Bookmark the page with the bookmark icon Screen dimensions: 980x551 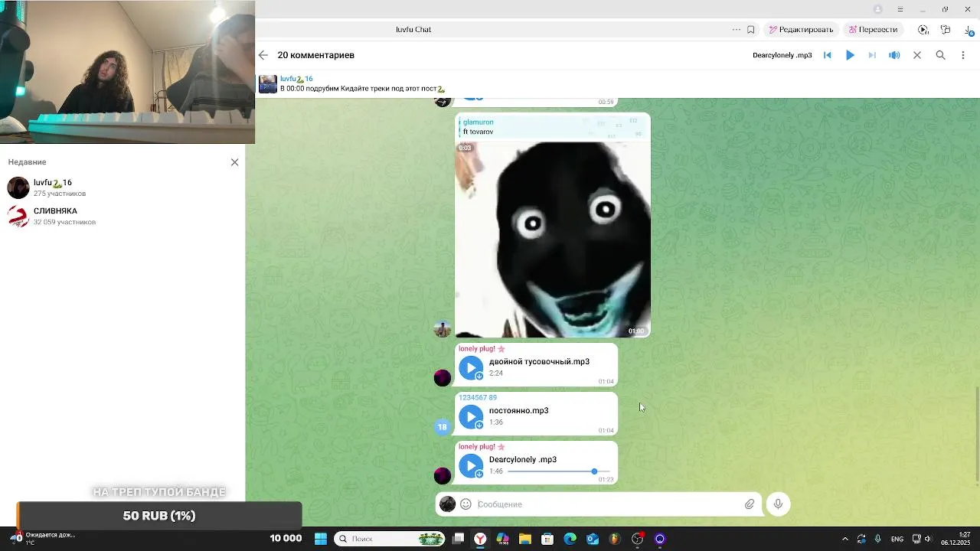click(751, 30)
